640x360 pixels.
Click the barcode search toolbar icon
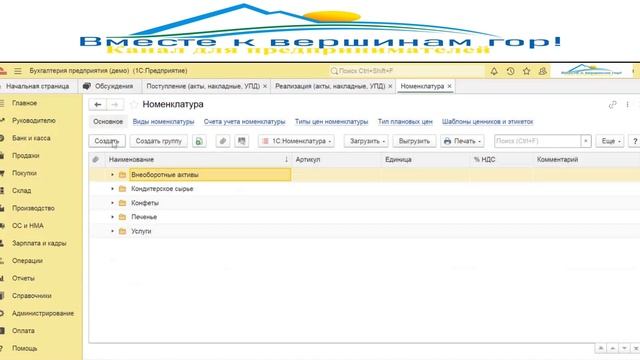242,141
